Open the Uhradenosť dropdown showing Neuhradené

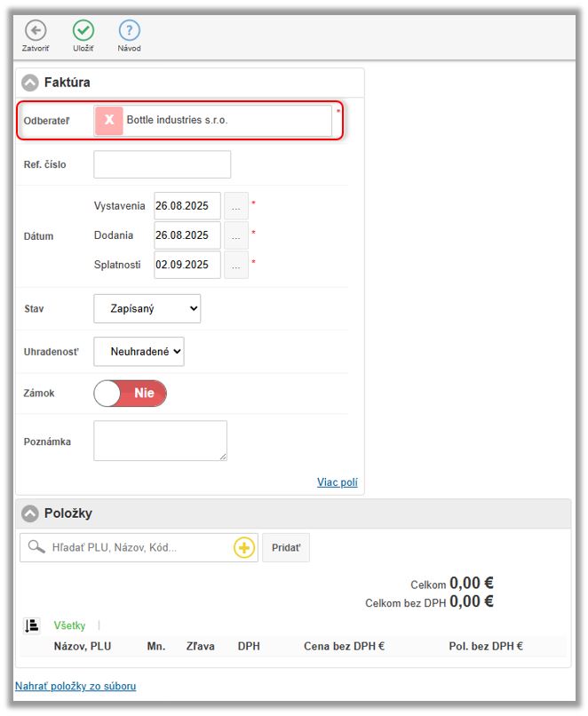[x=139, y=352]
